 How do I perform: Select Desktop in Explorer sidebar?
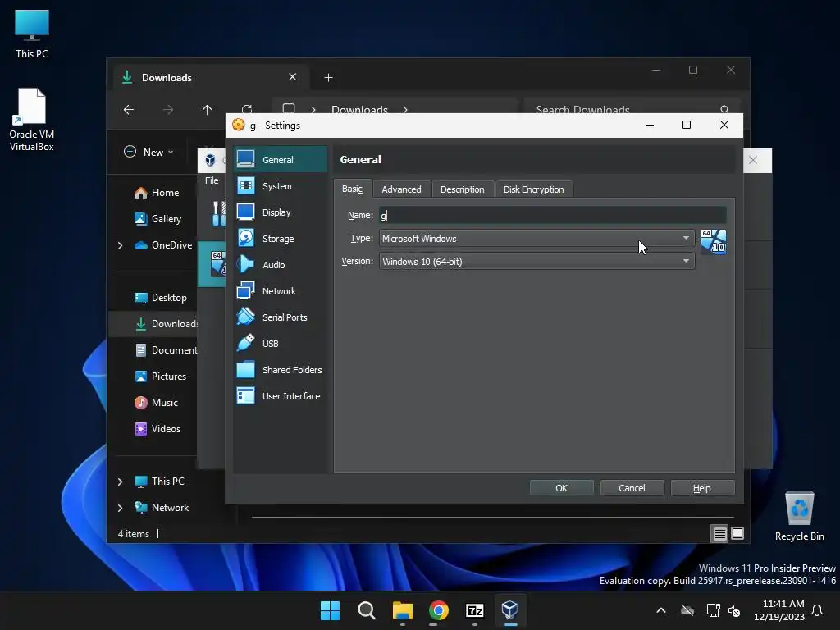(x=160, y=298)
